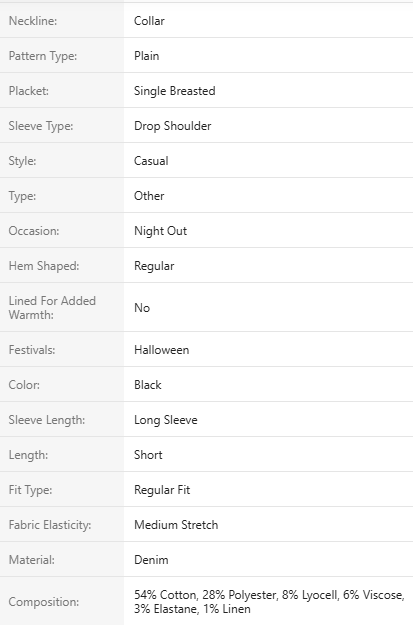
Task: Select the Collar value text
Action: 149,21
